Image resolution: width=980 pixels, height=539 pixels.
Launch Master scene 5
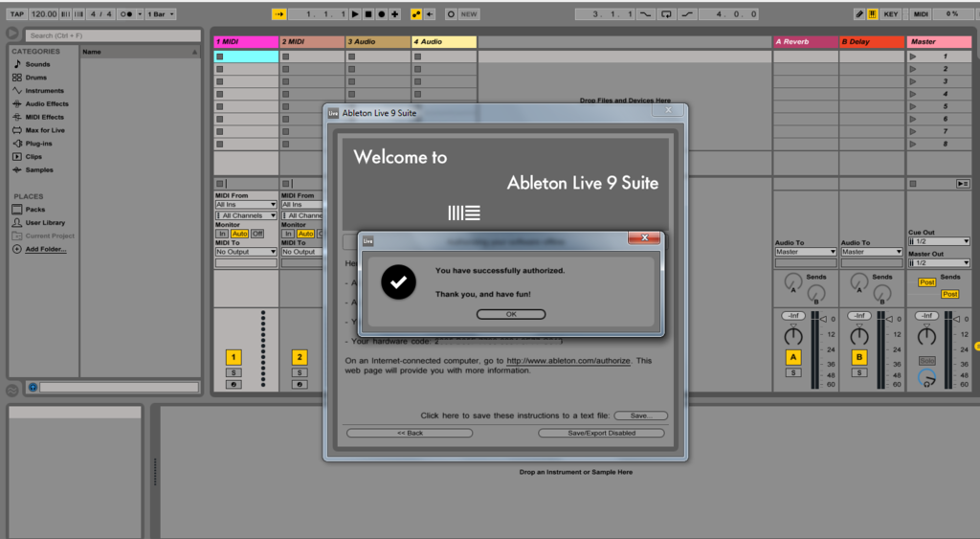coord(913,106)
